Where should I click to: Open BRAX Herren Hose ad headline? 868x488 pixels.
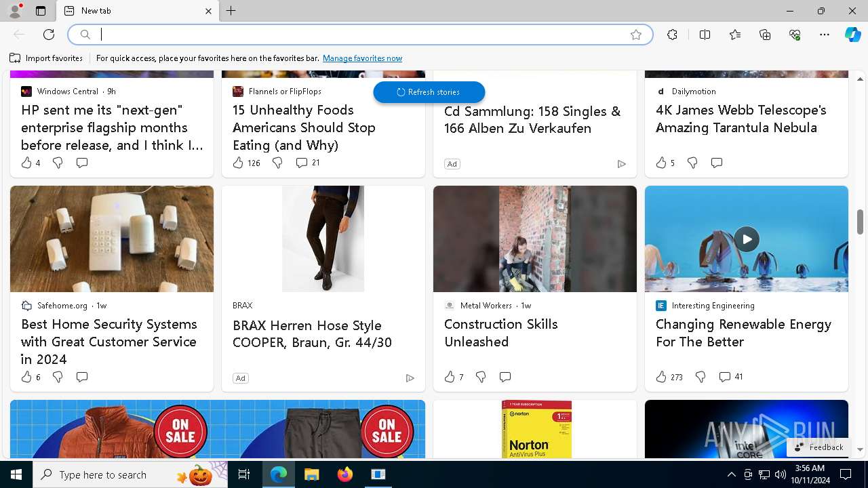pos(312,333)
